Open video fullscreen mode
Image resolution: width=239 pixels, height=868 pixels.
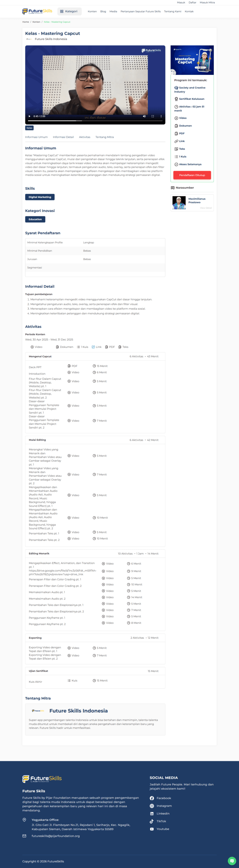point(153,116)
